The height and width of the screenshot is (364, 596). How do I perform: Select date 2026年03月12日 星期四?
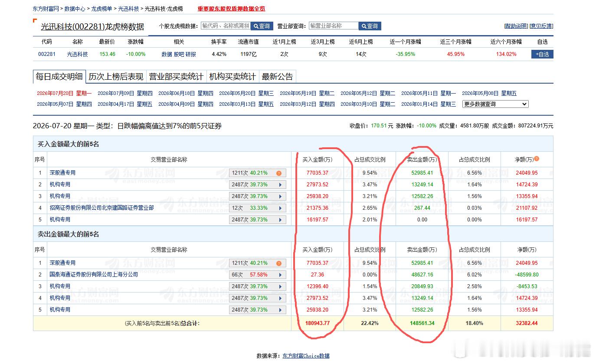click(307, 104)
